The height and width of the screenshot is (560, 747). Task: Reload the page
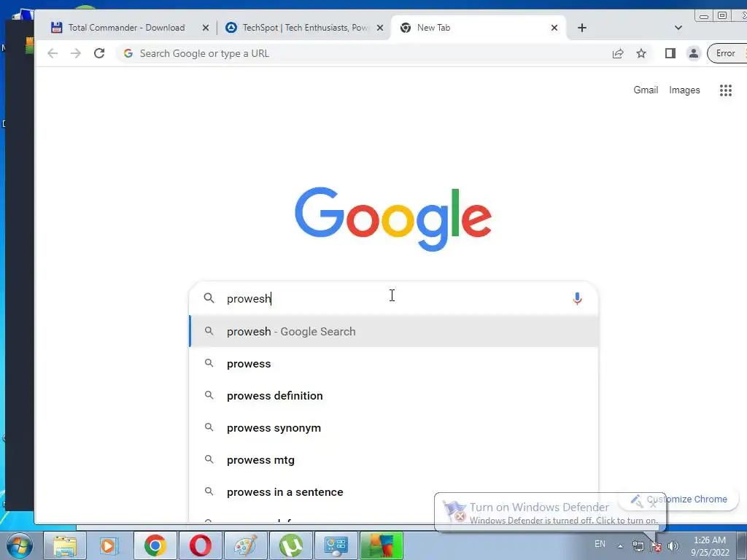click(99, 53)
